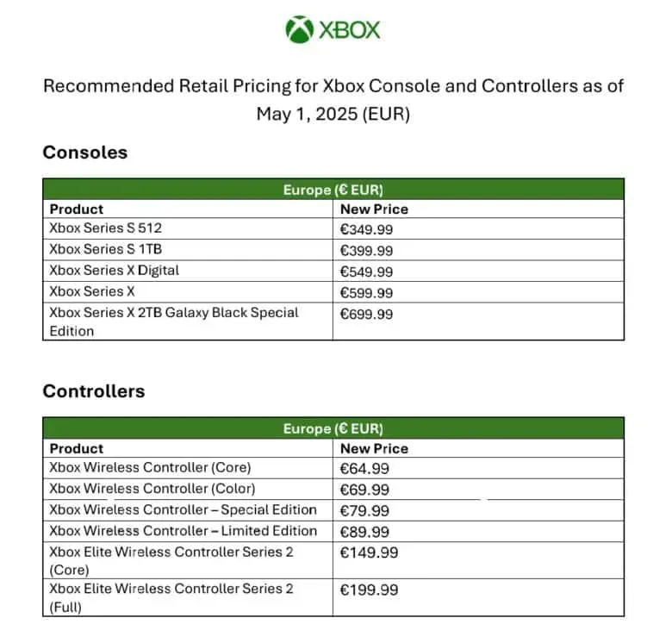Select the Xbox Series X Digital row
This screenshot has height=643, width=672.
tap(115, 271)
